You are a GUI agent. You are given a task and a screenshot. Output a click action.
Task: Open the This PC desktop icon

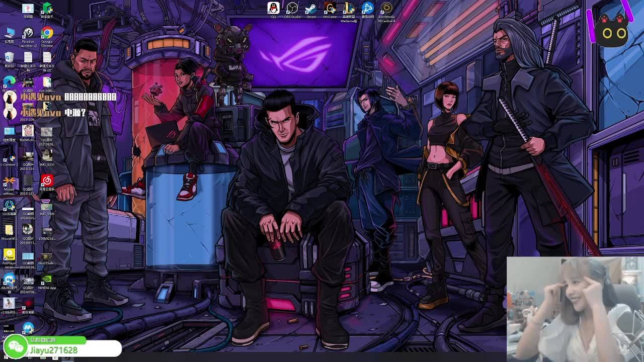(x=9, y=34)
